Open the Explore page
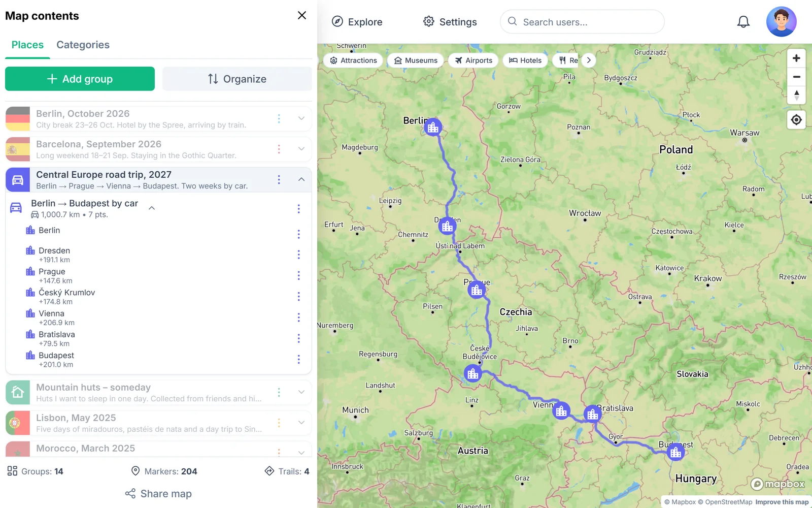The width and height of the screenshot is (812, 508). [x=357, y=21]
